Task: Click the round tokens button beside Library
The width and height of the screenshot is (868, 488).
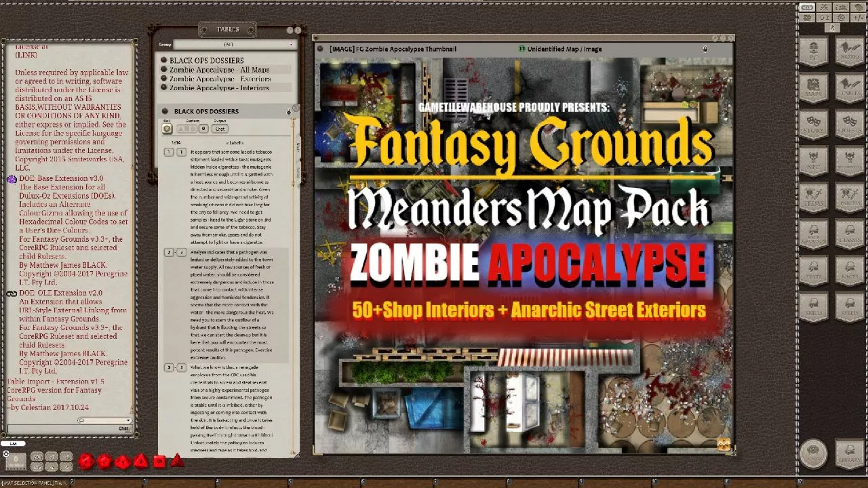Action: pos(813,454)
